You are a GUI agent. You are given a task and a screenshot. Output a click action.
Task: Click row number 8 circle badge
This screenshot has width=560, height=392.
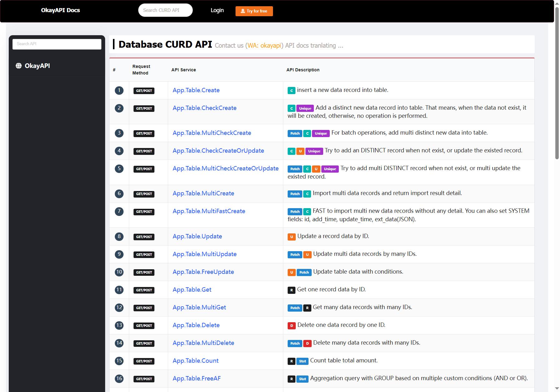[119, 237]
